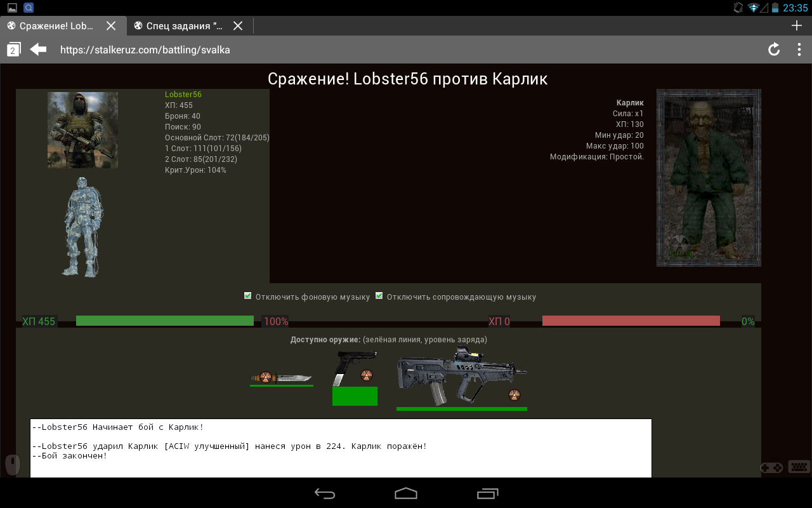
Task: Toggle the disable background music checkbox
Action: pos(248,296)
